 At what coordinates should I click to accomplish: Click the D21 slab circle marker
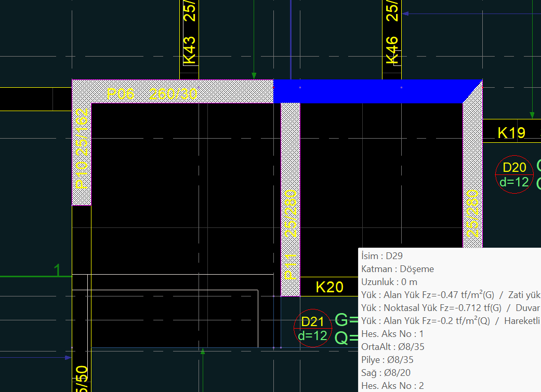[x=312, y=329]
